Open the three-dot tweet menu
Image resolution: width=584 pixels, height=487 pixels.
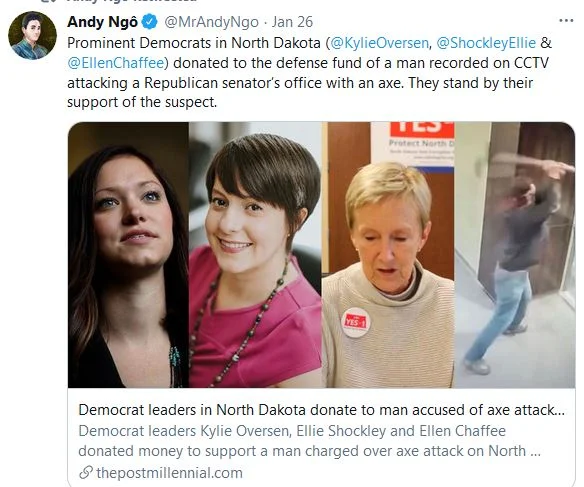[x=566, y=20]
